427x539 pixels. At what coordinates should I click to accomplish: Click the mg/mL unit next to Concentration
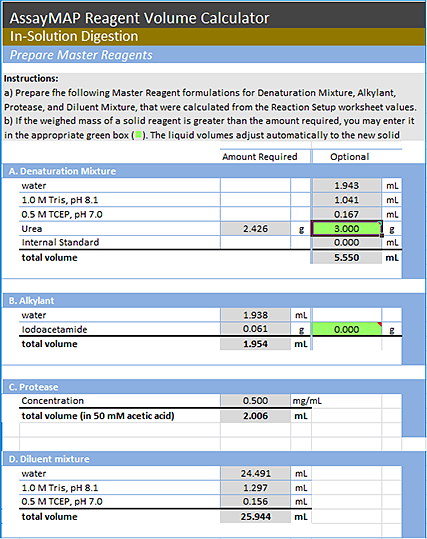click(307, 401)
